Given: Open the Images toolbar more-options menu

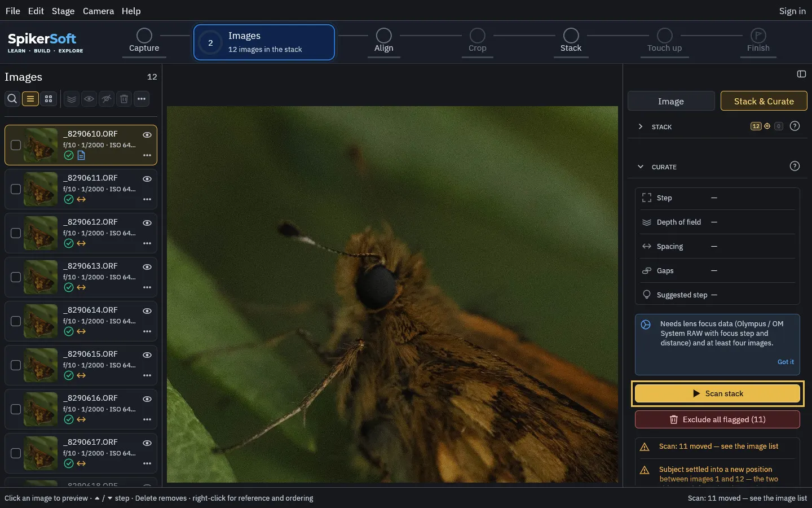Looking at the screenshot, I should (x=142, y=99).
